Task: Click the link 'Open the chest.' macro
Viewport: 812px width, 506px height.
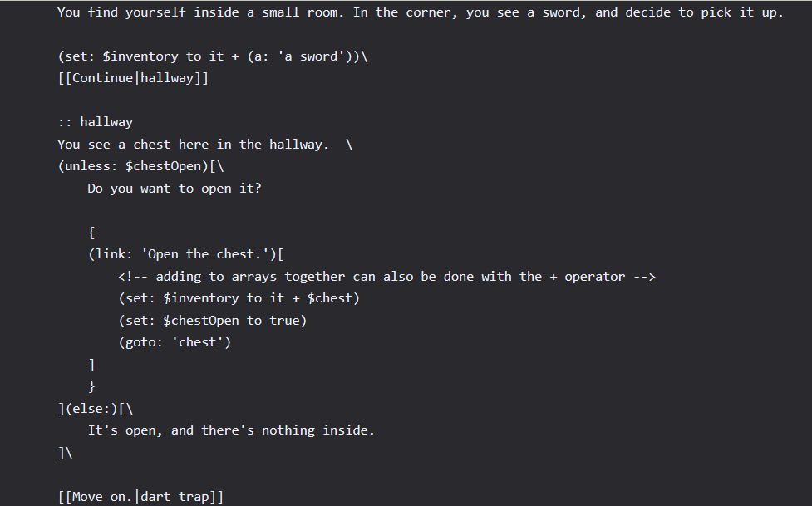Action: pos(186,254)
